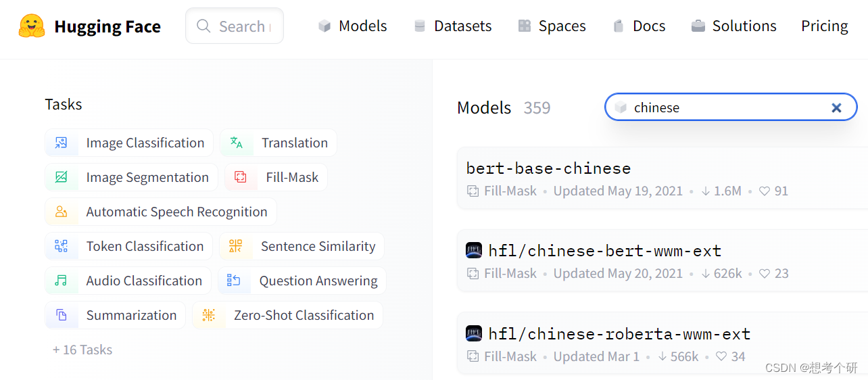Screen dimensions: 868x380
Task: Click the download icon on hfl/chinese-roberta-wwm-ext
Action: (x=662, y=356)
